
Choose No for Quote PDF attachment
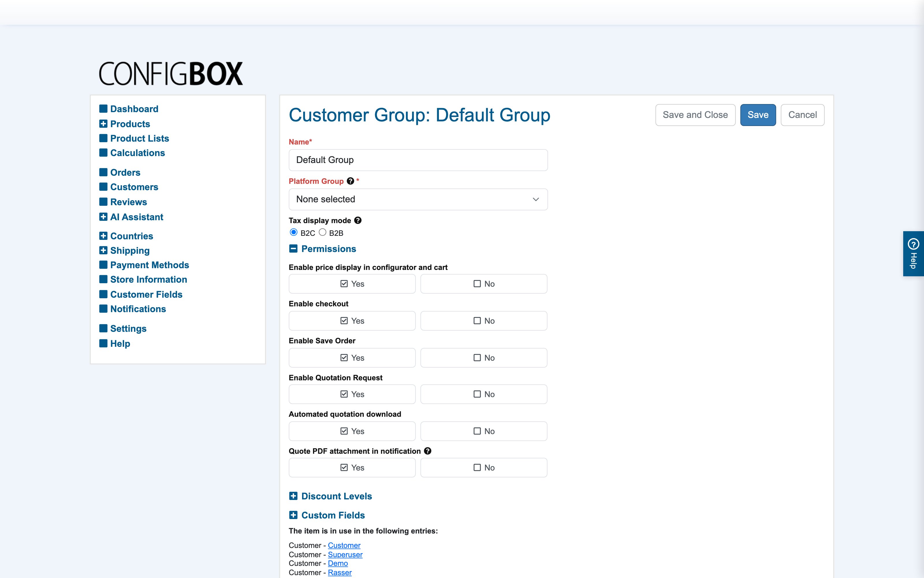coord(484,468)
